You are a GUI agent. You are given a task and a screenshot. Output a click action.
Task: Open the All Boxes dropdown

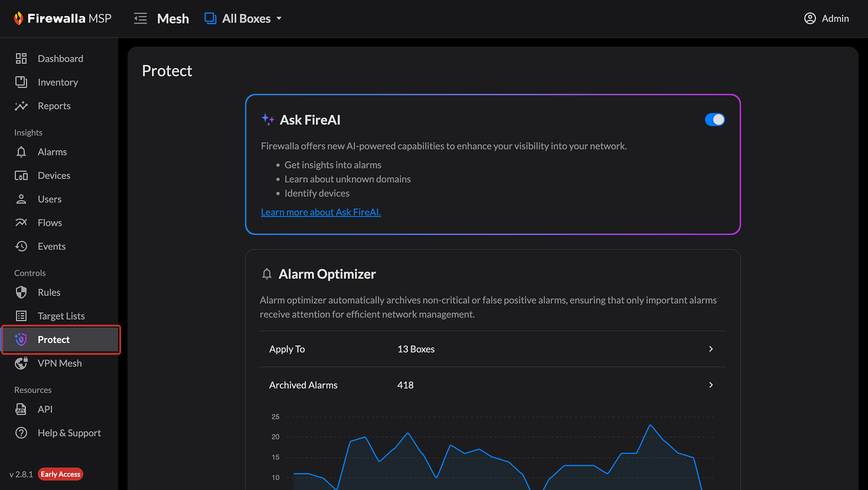pyautogui.click(x=243, y=18)
